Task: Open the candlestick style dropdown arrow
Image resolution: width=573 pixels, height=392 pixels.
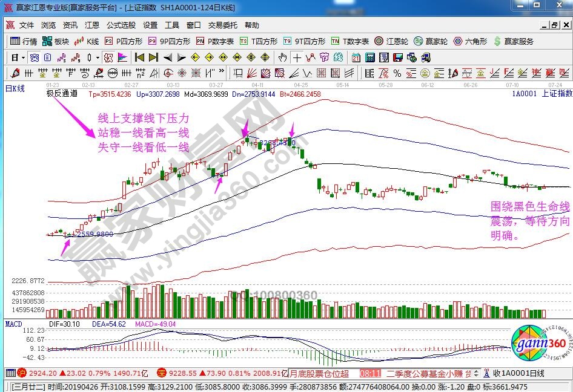Action: coord(98,57)
